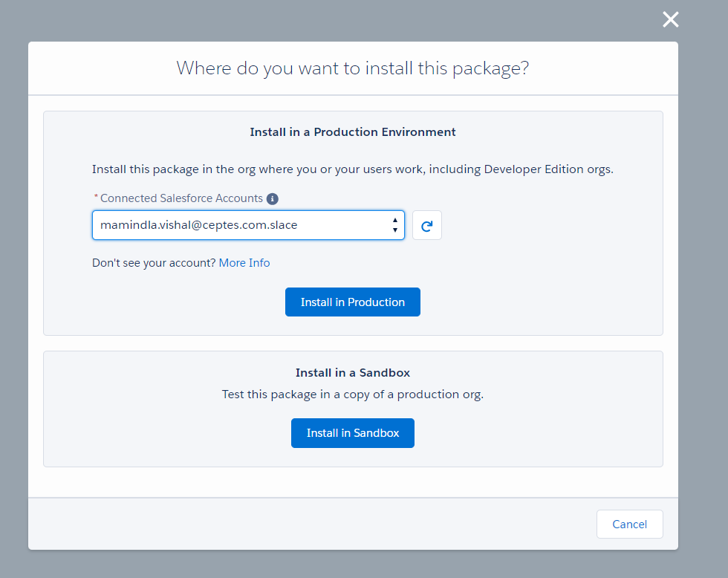Click the mamindla.vishal@ceptes.com.slace account text
728x578 pixels.
click(x=198, y=225)
